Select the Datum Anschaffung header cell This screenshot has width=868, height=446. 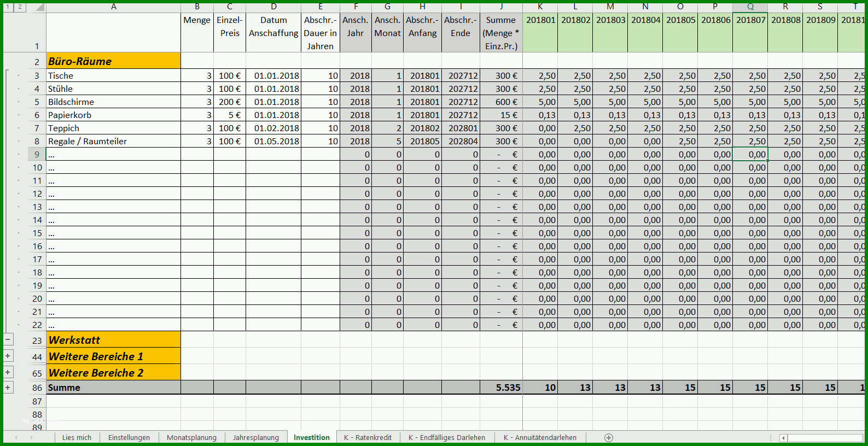tap(273, 32)
